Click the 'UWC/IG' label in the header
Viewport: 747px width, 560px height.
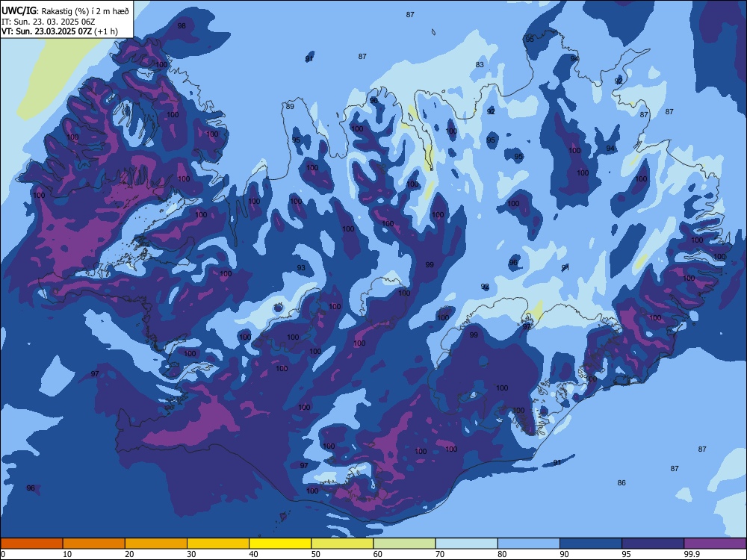pos(19,10)
